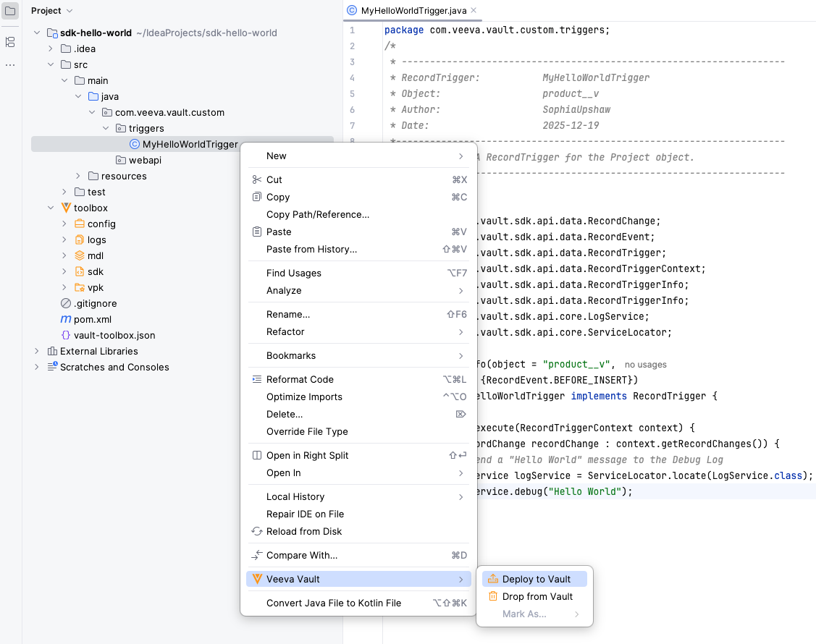Open the New submenu
816x644 pixels.
coord(358,156)
